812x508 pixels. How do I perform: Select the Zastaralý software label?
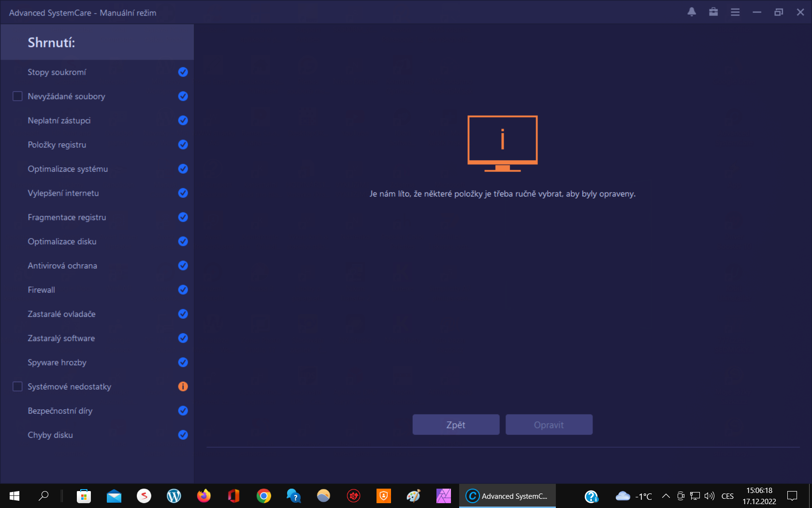pyautogui.click(x=61, y=338)
